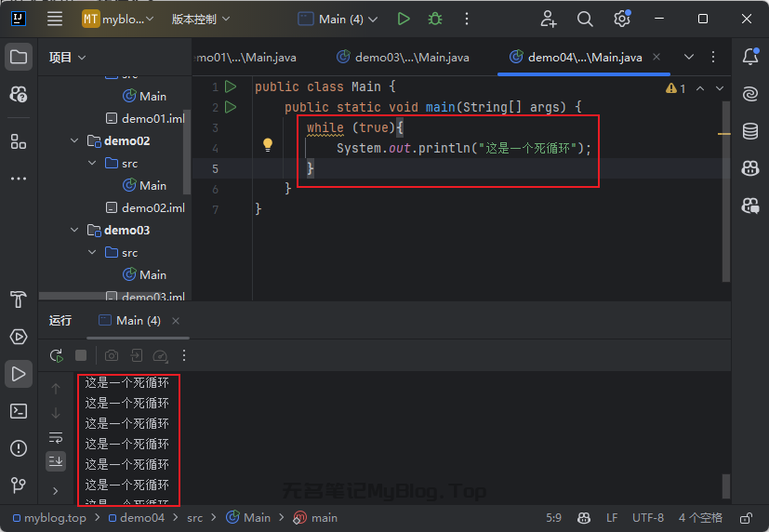Viewport: 769px width, 532px height.
Task: Switch to the demo01 Main.java tab
Action: click(x=245, y=58)
